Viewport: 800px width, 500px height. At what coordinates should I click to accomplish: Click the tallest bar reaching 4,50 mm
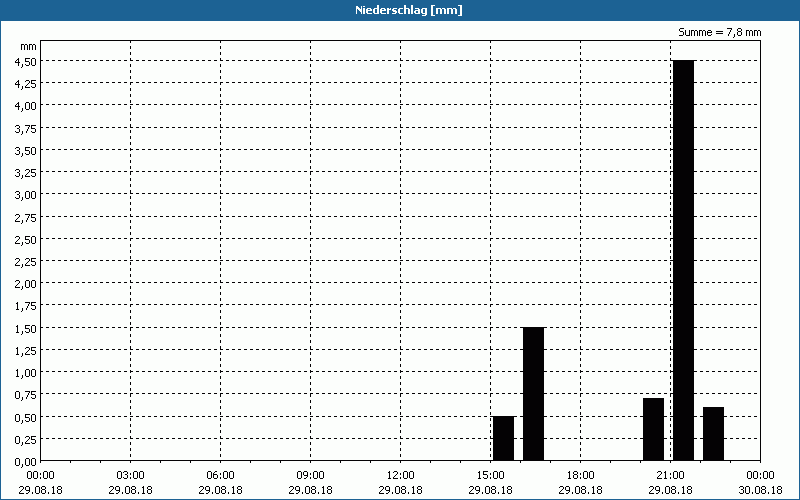tap(684, 260)
